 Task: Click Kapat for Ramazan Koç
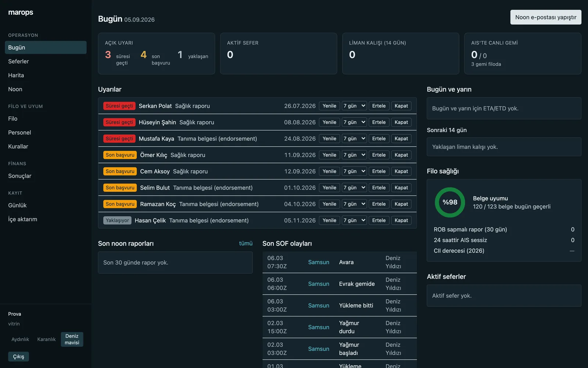tap(401, 204)
